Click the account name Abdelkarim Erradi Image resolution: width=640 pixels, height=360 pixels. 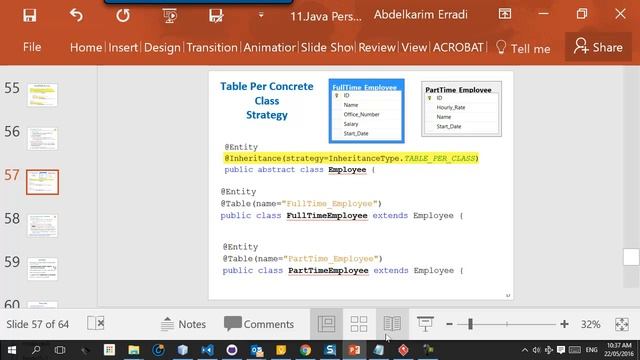tap(420, 15)
